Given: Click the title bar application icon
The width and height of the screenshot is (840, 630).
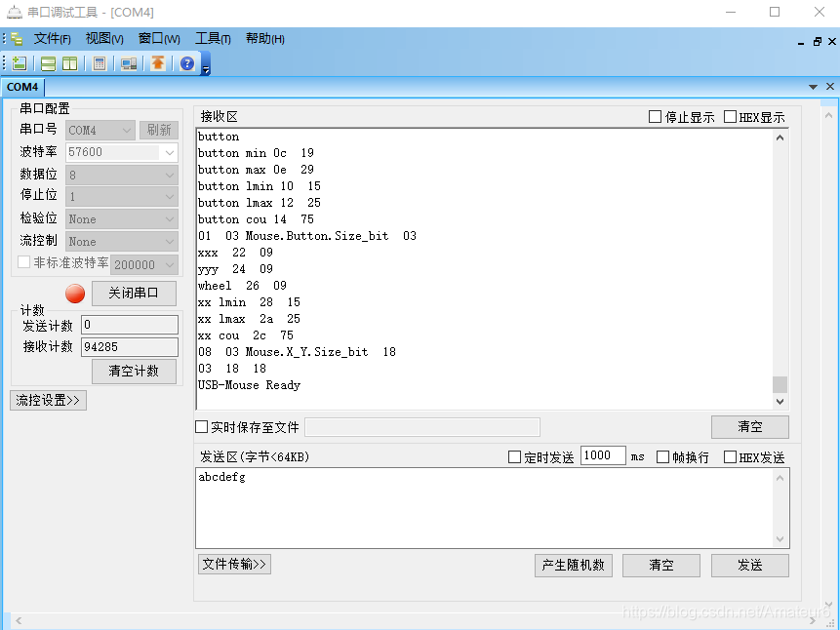Looking at the screenshot, I should click(x=14, y=12).
